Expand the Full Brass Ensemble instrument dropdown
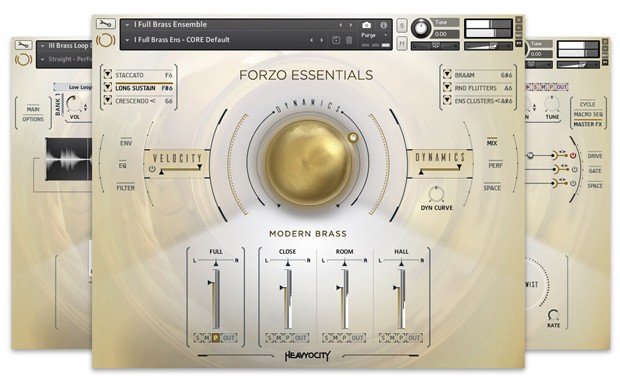 click(127, 25)
